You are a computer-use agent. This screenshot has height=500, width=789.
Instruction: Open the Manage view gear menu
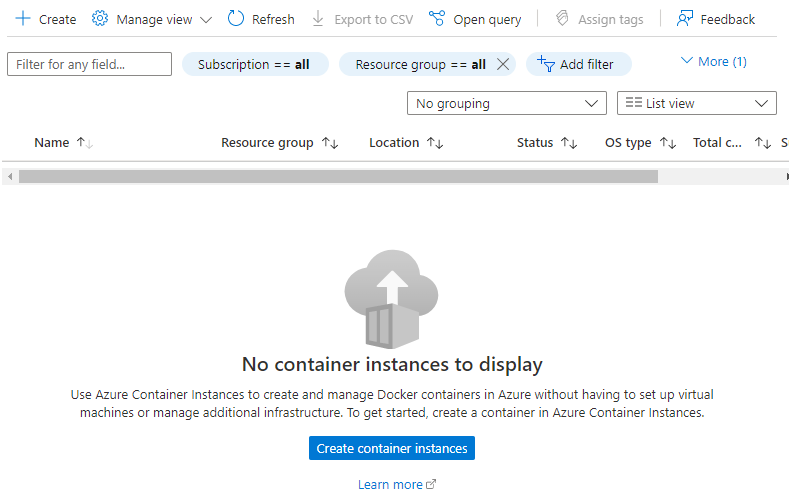coord(100,19)
